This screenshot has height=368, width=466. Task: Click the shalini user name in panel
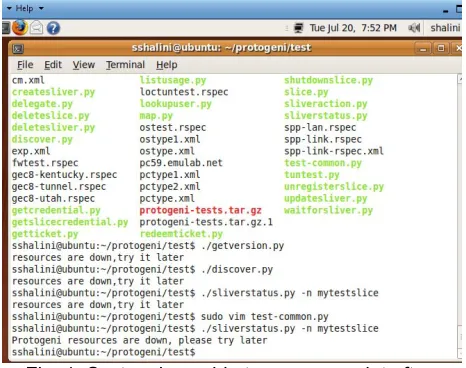tap(445, 28)
